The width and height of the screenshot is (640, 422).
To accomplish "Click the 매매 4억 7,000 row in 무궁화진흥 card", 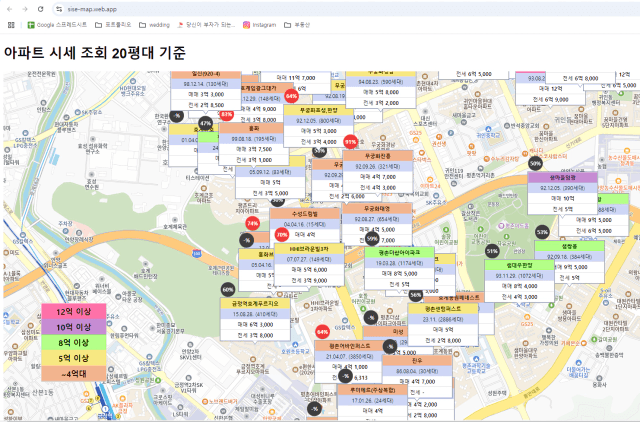I will tap(378, 177).
